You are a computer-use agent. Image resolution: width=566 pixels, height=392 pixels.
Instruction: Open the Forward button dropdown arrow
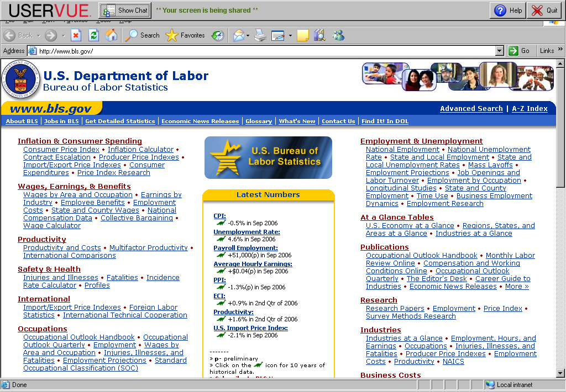click(63, 35)
